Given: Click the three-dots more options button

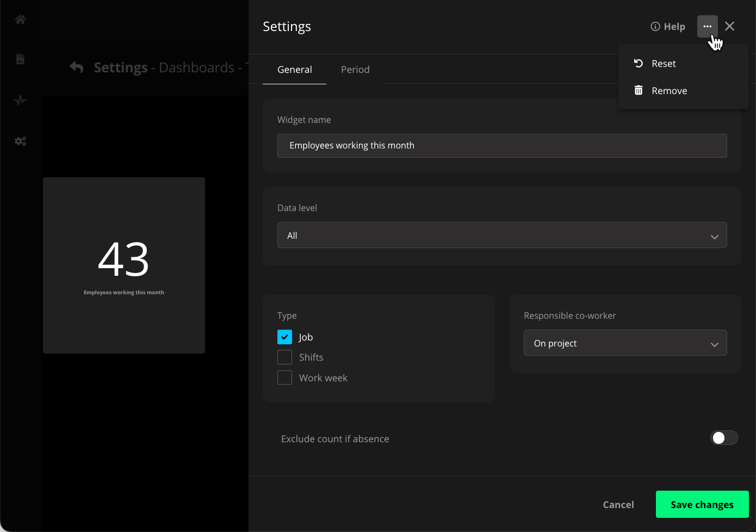Looking at the screenshot, I should coord(707,26).
